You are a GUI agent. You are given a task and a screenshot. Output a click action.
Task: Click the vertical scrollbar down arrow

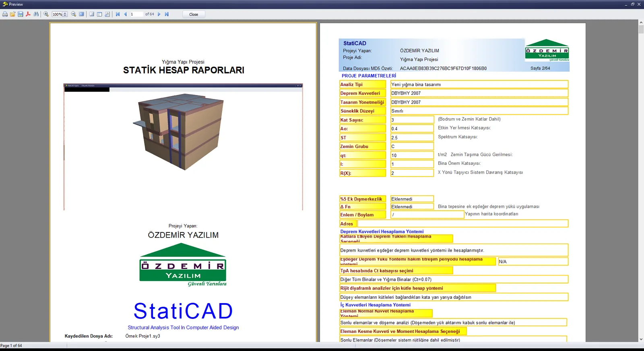point(641,339)
